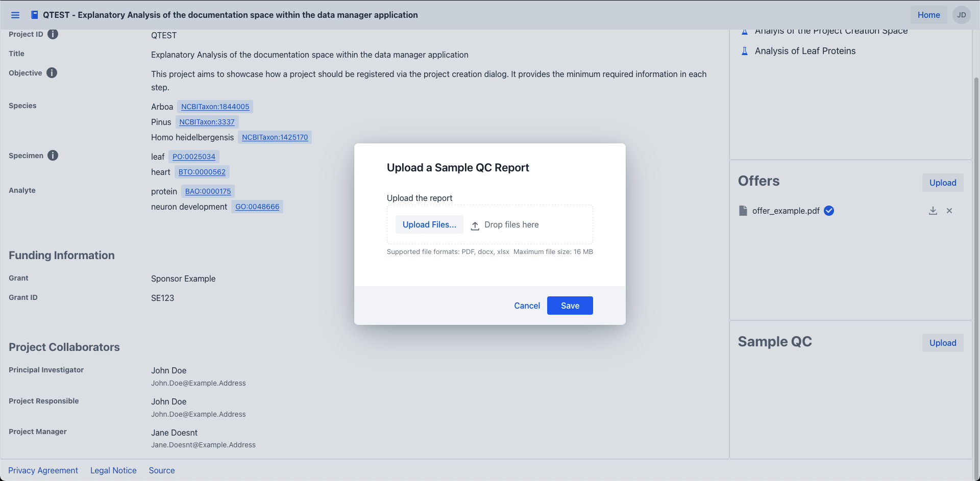Click the flask icon for Analysis of Leaf Proteins
The image size is (980, 481).
(745, 51)
